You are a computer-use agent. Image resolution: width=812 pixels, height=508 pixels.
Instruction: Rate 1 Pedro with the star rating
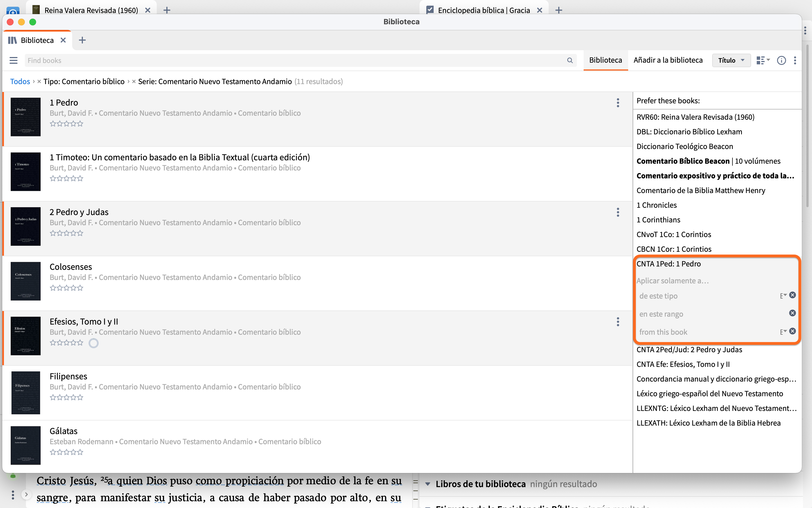click(x=67, y=124)
